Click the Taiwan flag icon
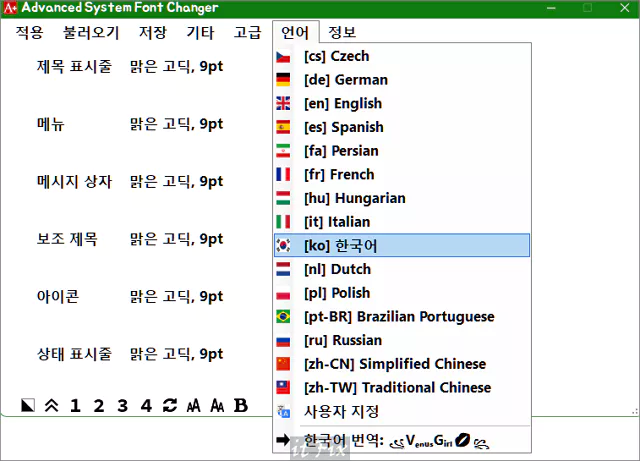The width and height of the screenshot is (640, 461). [x=283, y=388]
